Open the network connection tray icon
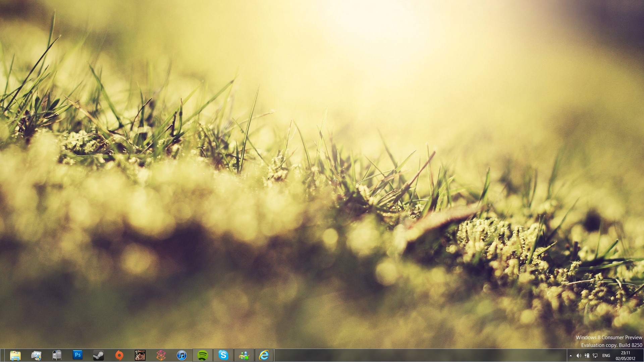Image resolution: width=644 pixels, height=362 pixels. (595, 356)
